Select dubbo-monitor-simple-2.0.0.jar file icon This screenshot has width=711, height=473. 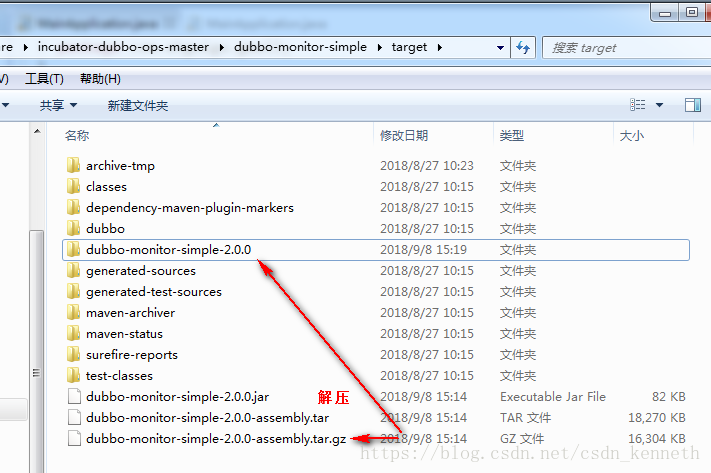74,396
